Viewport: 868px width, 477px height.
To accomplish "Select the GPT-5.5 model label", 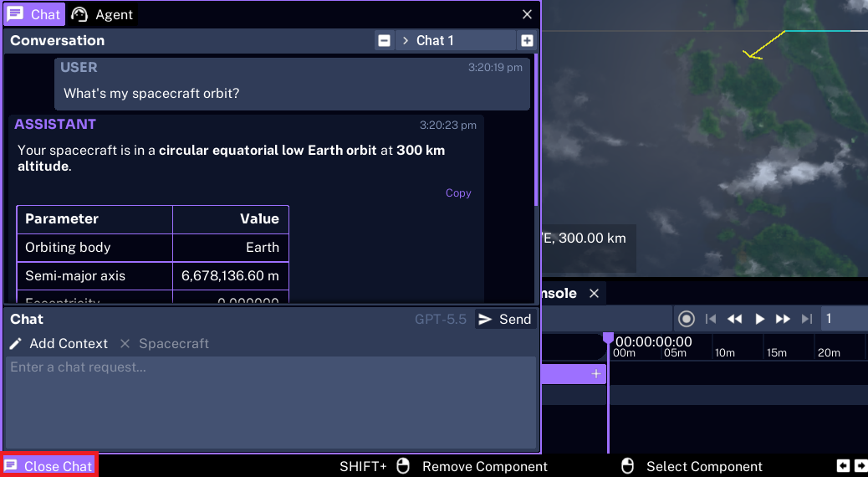I will (440, 319).
